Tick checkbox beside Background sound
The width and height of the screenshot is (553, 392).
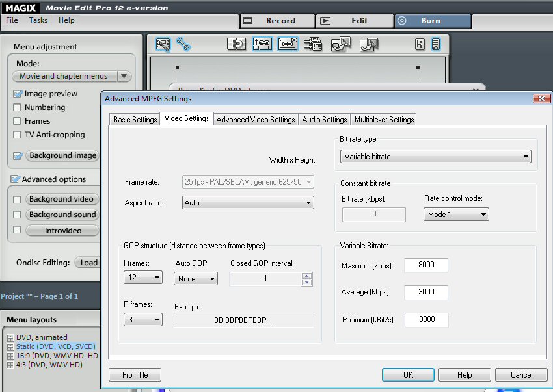(x=17, y=215)
